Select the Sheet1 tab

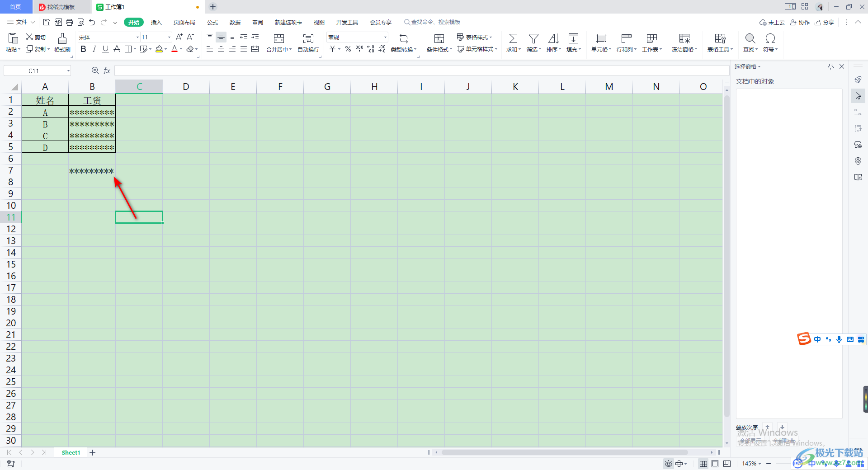click(x=71, y=452)
